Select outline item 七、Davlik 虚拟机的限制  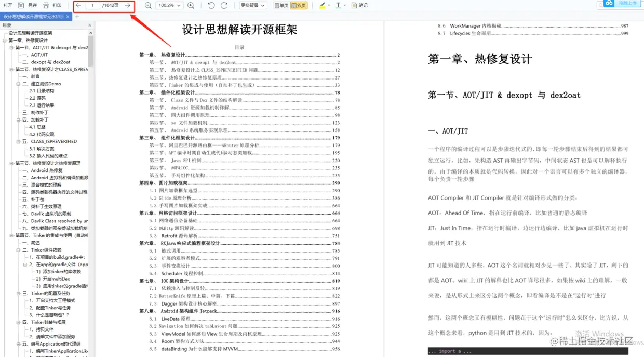click(46, 214)
